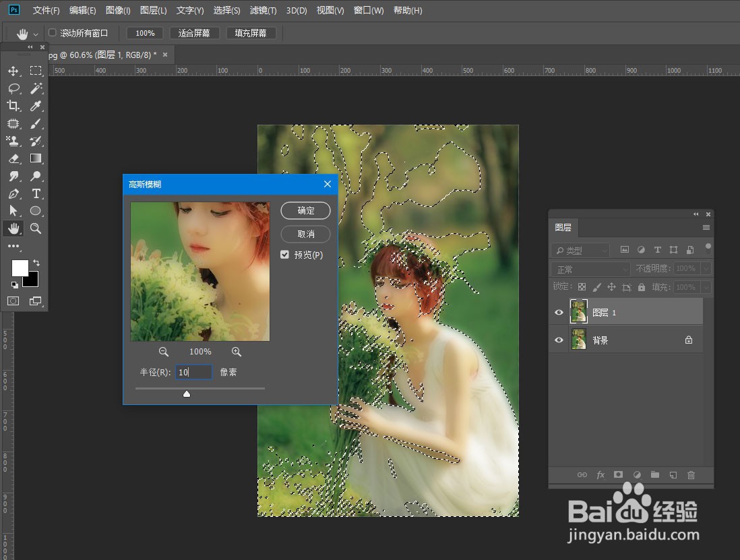Image resolution: width=740 pixels, height=560 pixels.
Task: Select the History Brush tool
Action: tap(36, 141)
